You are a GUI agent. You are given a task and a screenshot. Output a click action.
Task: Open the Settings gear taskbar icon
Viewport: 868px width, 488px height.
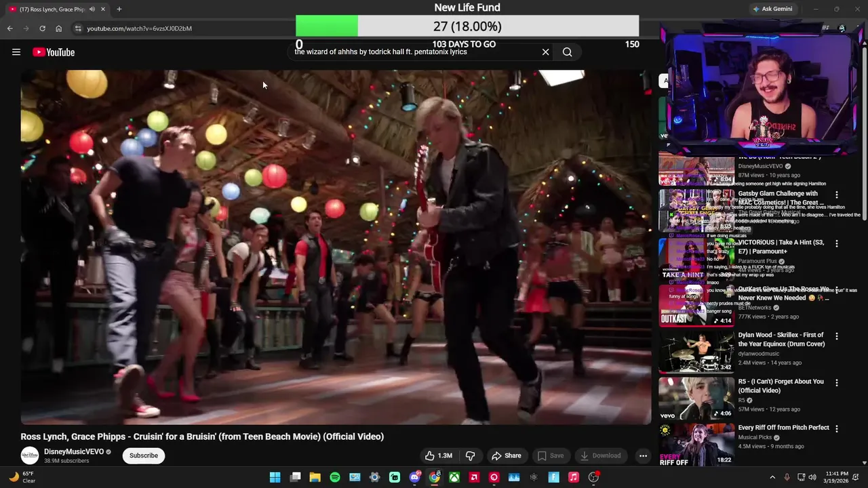[374, 477]
